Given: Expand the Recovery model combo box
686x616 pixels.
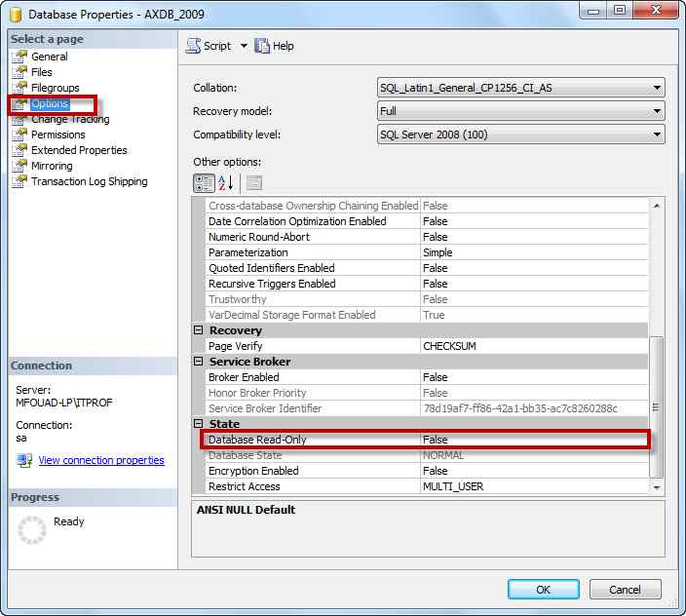Looking at the screenshot, I should pyautogui.click(x=520, y=111).
